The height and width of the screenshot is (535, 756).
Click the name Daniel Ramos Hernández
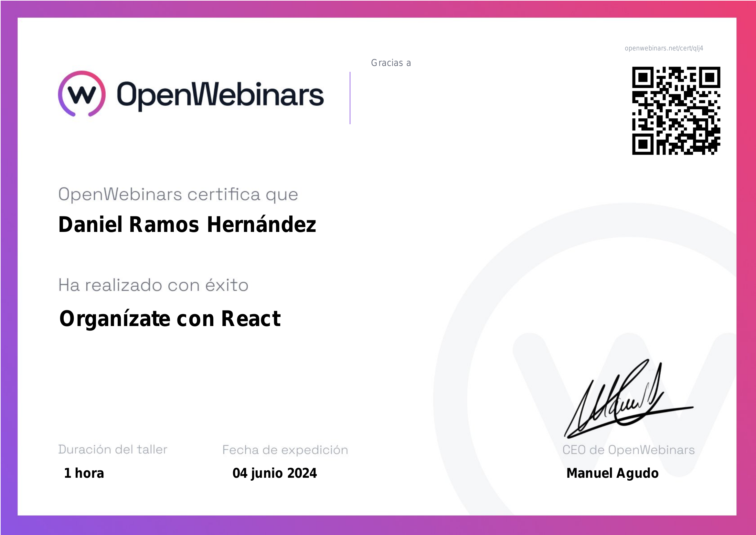click(187, 224)
